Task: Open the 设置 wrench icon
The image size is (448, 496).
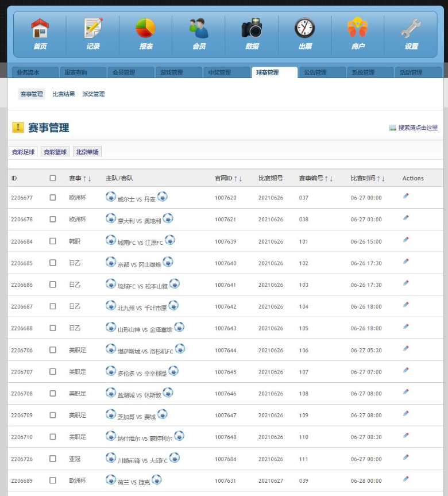Action: click(x=411, y=28)
